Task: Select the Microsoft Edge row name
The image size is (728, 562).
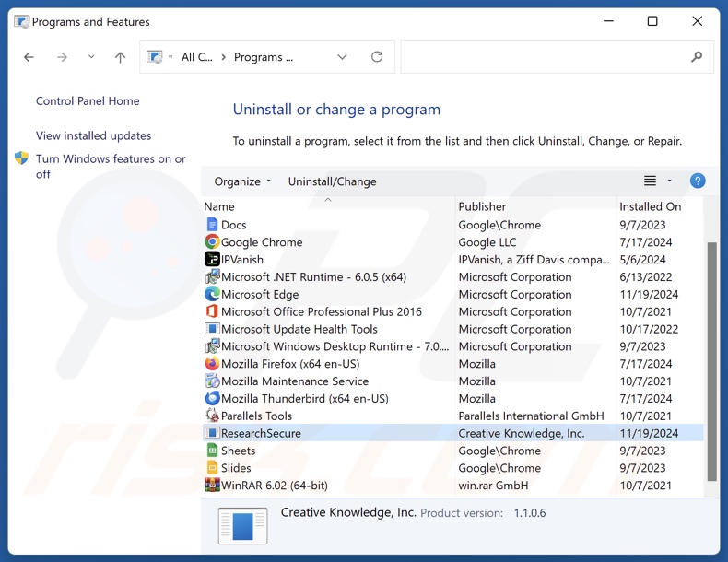Action: (260, 294)
